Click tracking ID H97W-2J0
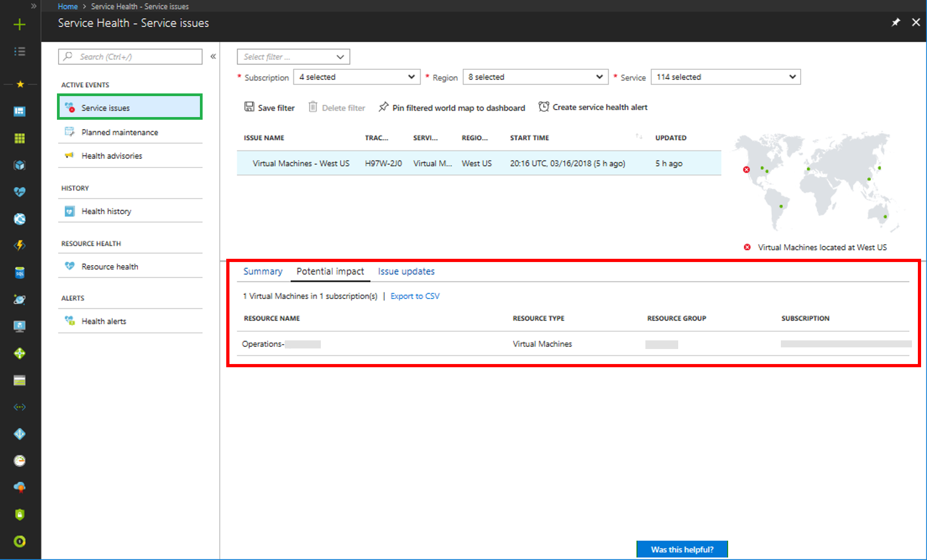927x560 pixels. point(383,163)
